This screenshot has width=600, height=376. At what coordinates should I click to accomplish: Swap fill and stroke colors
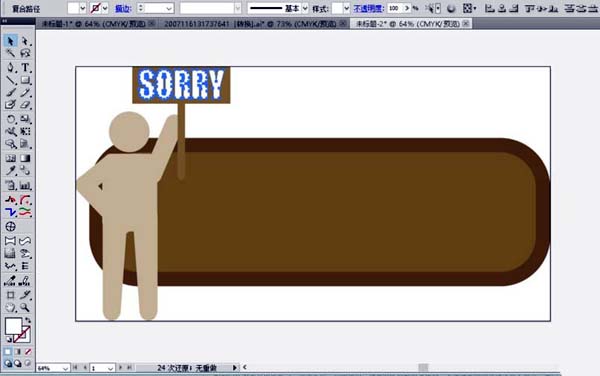click(x=28, y=320)
